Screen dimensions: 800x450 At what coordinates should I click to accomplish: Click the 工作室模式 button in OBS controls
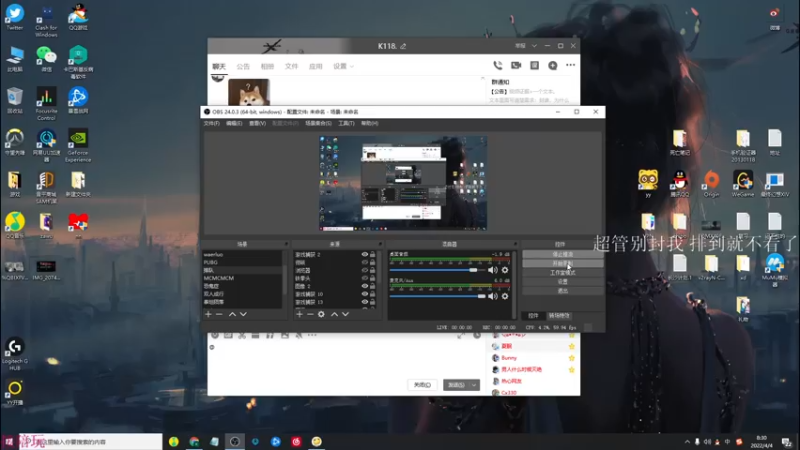click(562, 272)
